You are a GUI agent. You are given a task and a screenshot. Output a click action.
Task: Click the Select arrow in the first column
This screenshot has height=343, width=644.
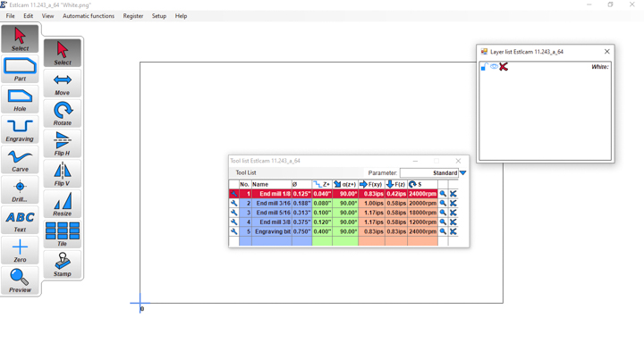tap(20, 38)
